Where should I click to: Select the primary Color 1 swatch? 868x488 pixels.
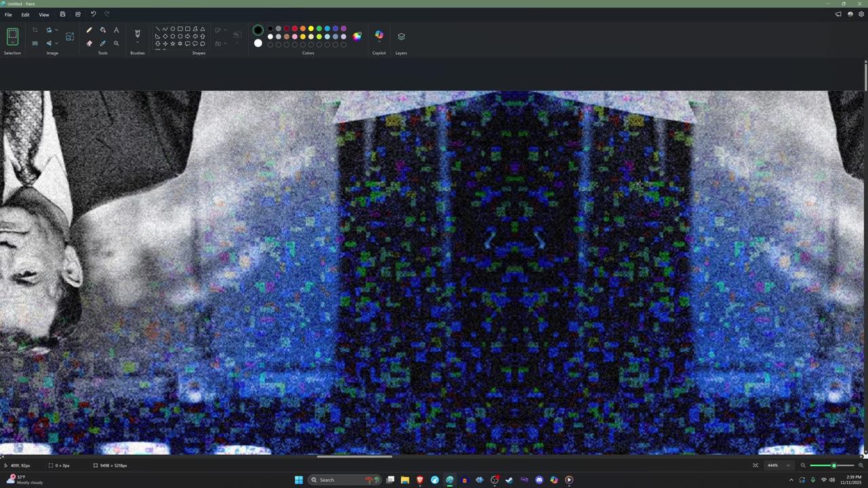[x=258, y=30]
